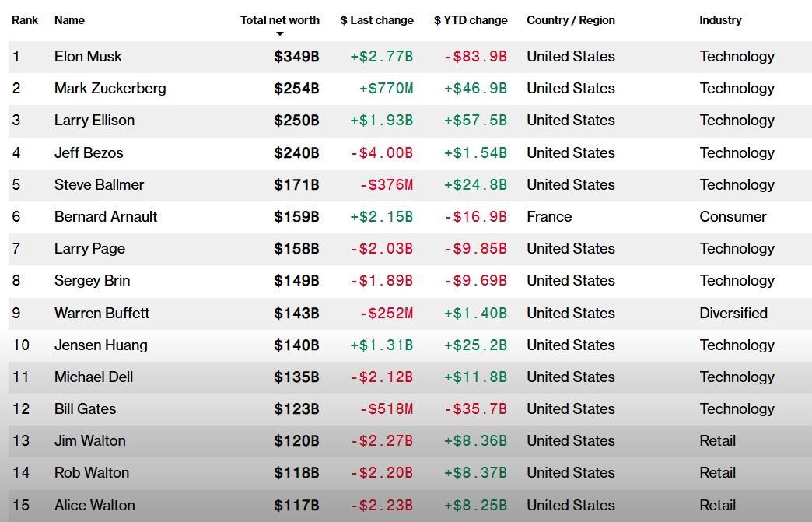Click the Country / Region header
812x522 pixels.
570,20
